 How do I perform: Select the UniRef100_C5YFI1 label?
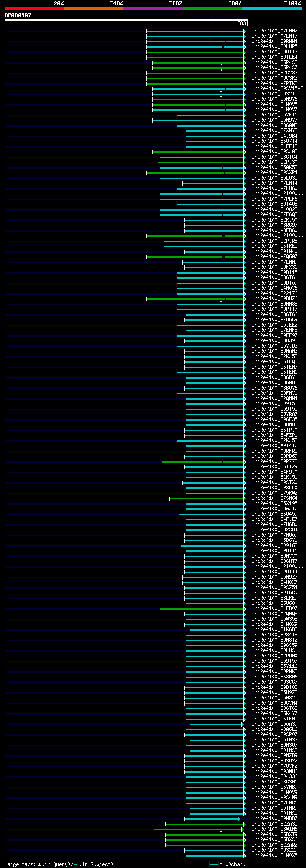tap(274, 115)
